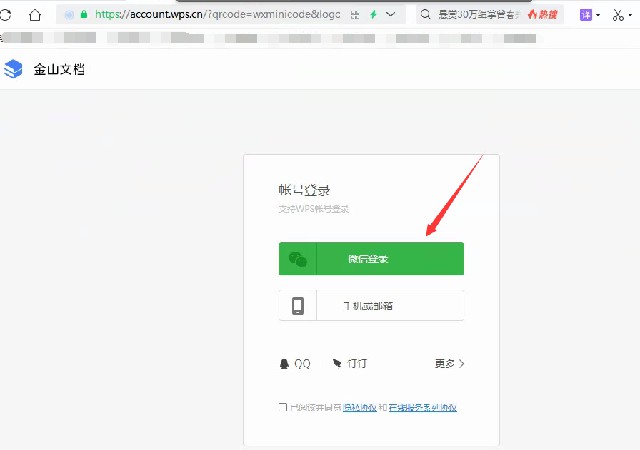Click the magnifier search icon
Screen dimensions: 640x450
click(425, 14)
